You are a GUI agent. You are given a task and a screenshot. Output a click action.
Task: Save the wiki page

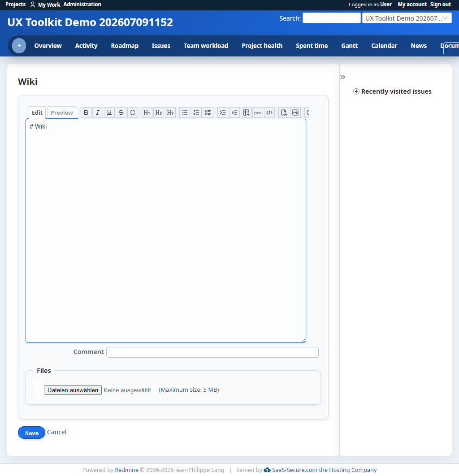click(x=31, y=433)
